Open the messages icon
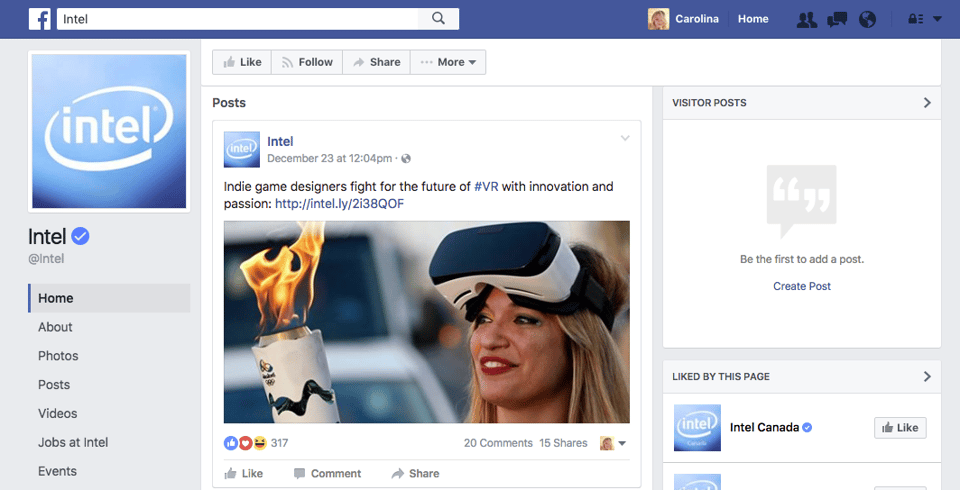960x490 pixels. click(x=837, y=20)
